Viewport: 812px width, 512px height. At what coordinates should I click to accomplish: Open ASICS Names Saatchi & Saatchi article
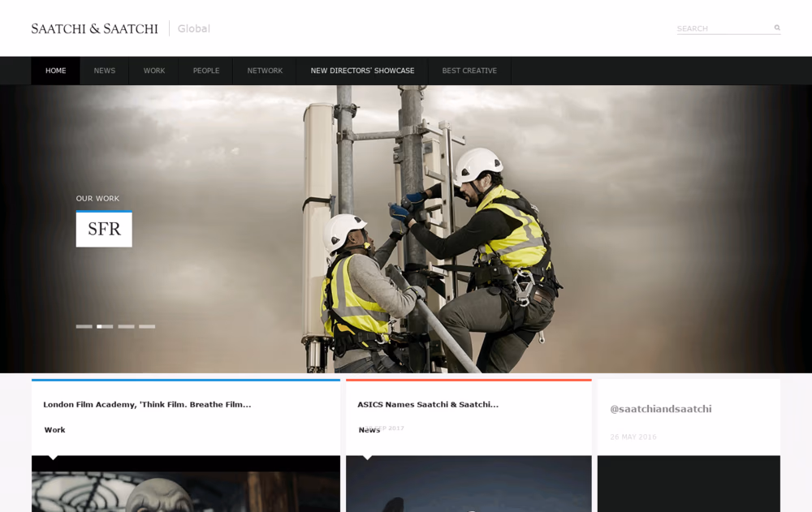pyautogui.click(x=428, y=404)
